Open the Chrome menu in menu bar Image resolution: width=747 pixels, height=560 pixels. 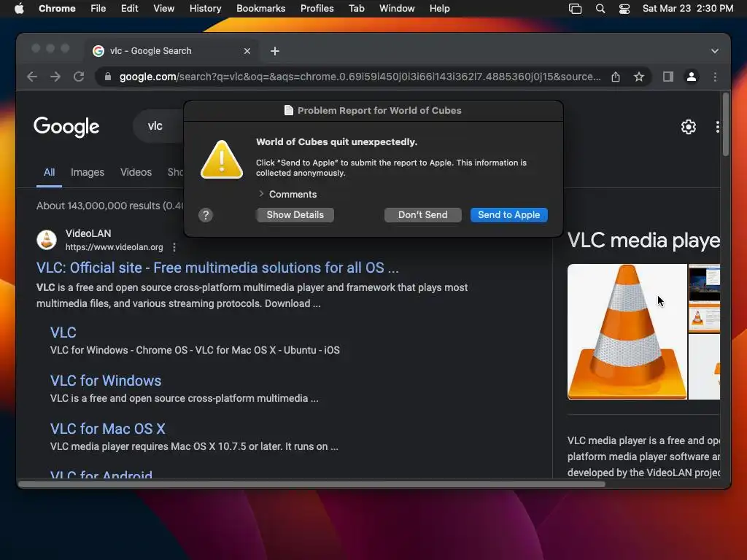coord(57,9)
